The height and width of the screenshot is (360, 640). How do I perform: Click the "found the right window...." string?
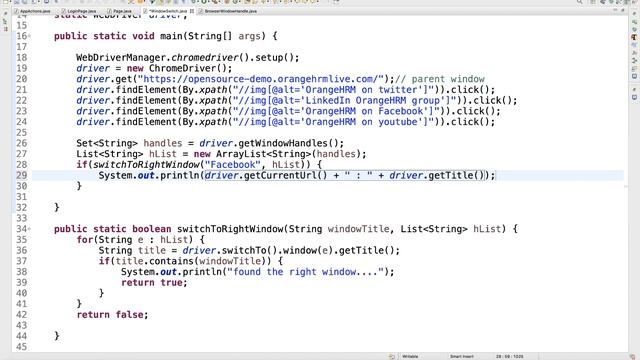(x=305, y=272)
